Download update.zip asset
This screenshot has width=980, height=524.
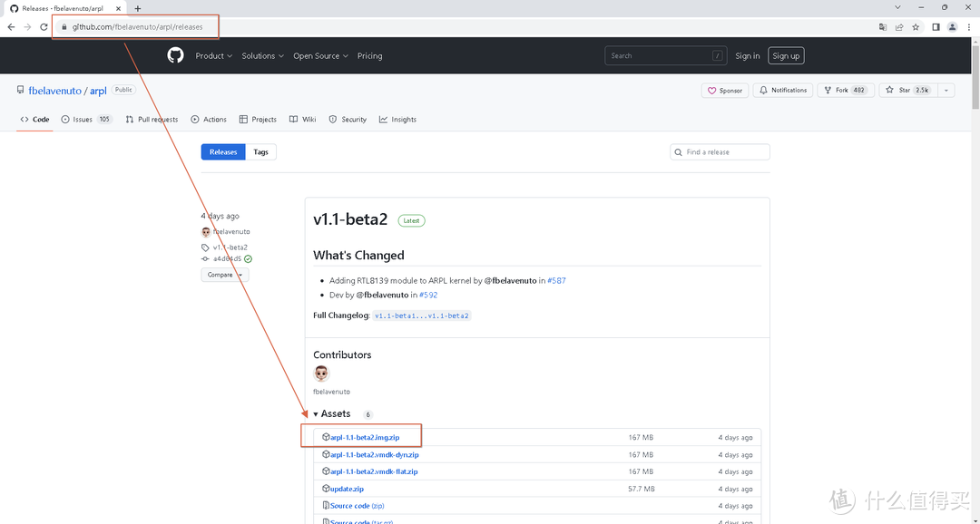click(347, 489)
